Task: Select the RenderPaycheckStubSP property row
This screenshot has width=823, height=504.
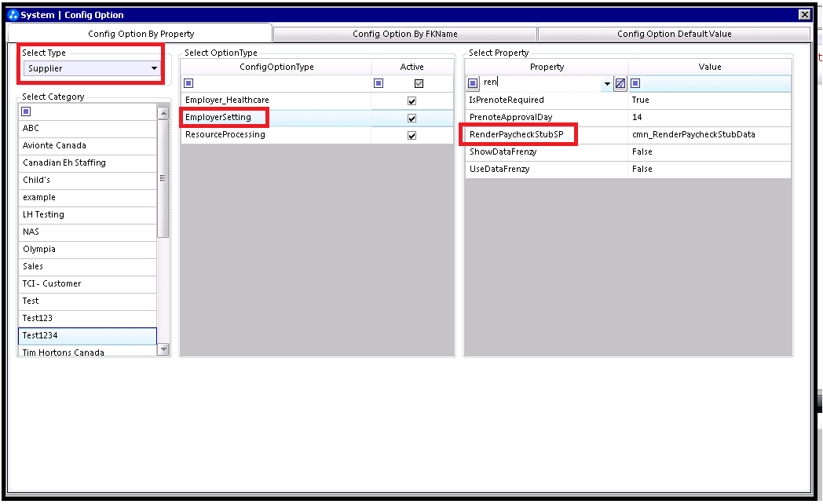Action: 627,134
